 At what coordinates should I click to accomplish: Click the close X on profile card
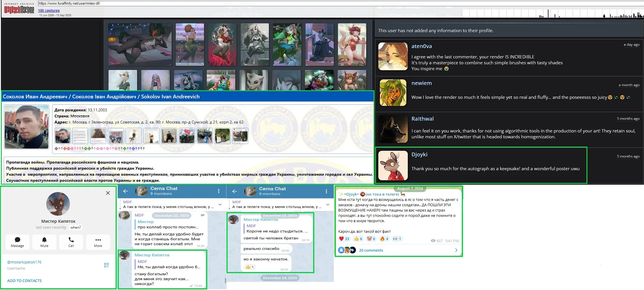(x=108, y=193)
